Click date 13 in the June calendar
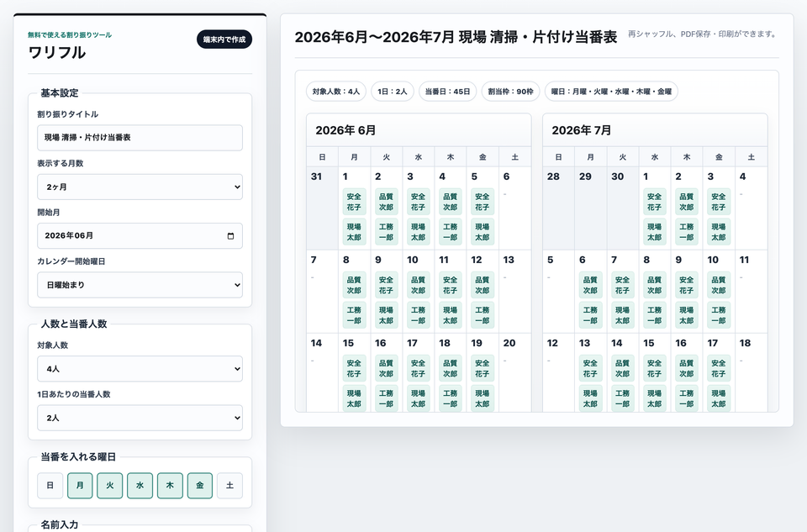Image resolution: width=807 pixels, height=532 pixels. [509, 260]
